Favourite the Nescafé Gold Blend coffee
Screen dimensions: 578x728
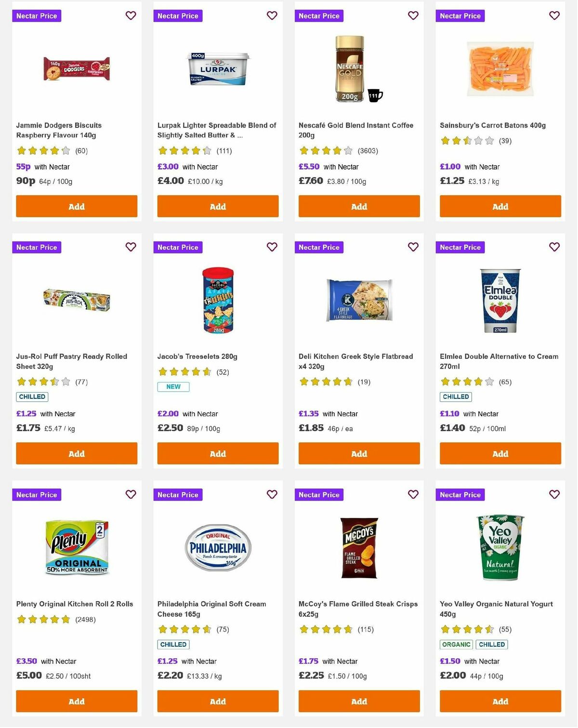(413, 15)
